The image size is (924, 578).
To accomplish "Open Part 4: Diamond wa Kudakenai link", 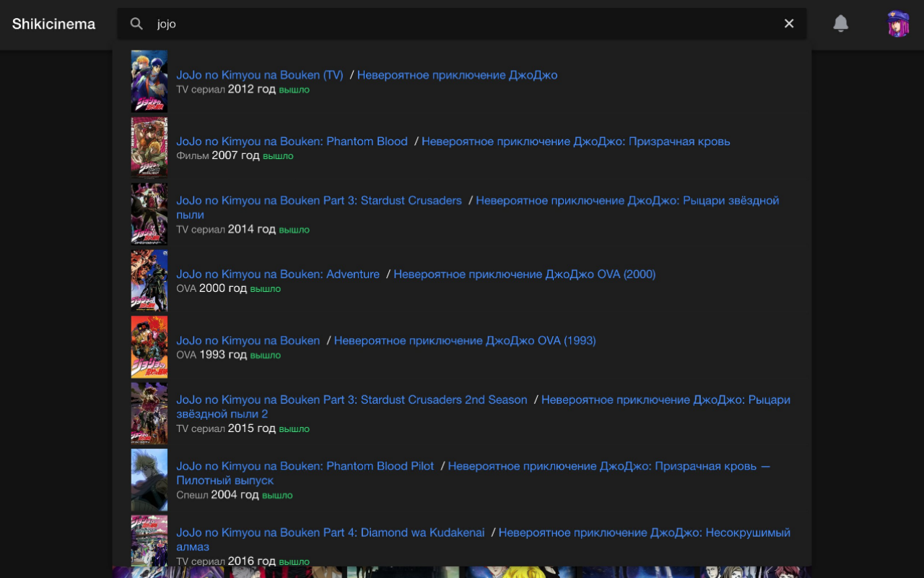I will [331, 533].
